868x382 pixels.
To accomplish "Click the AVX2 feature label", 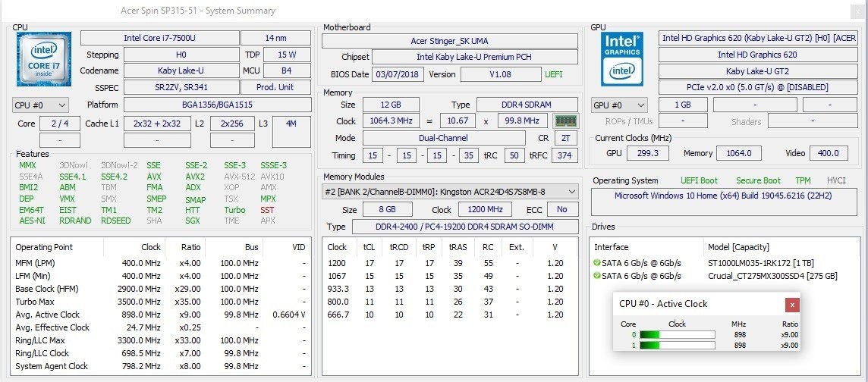I will 195,177.
